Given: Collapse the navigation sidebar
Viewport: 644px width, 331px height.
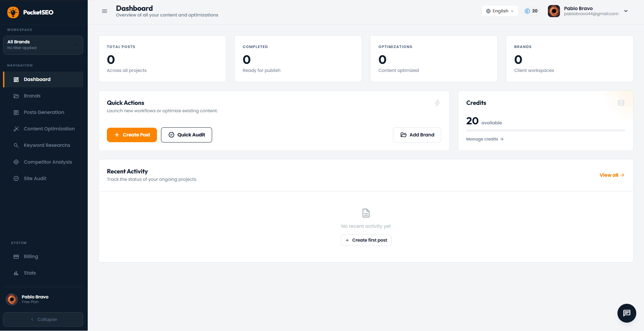Looking at the screenshot, I should (43, 319).
